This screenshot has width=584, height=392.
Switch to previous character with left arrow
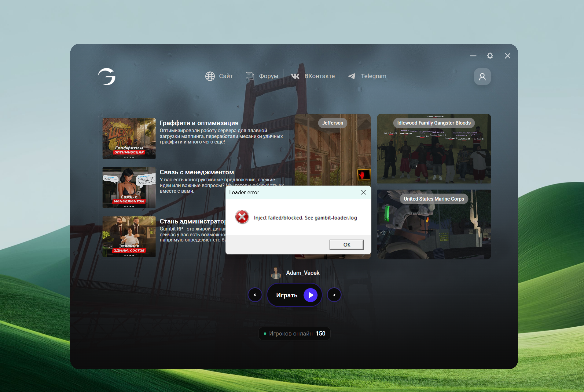coord(255,295)
